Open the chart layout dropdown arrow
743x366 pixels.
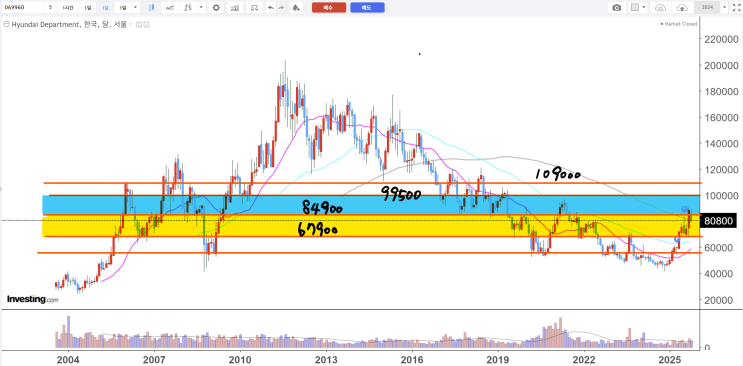tap(644, 8)
